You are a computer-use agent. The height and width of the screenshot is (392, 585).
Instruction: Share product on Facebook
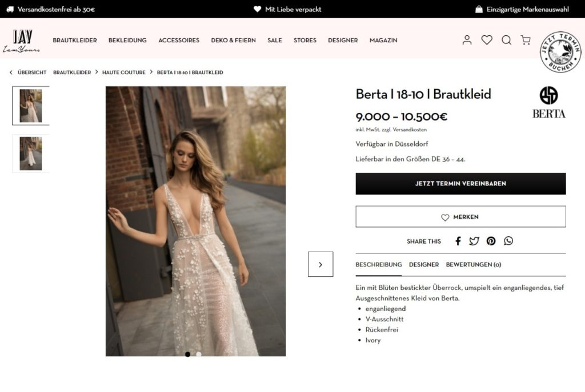tap(458, 241)
